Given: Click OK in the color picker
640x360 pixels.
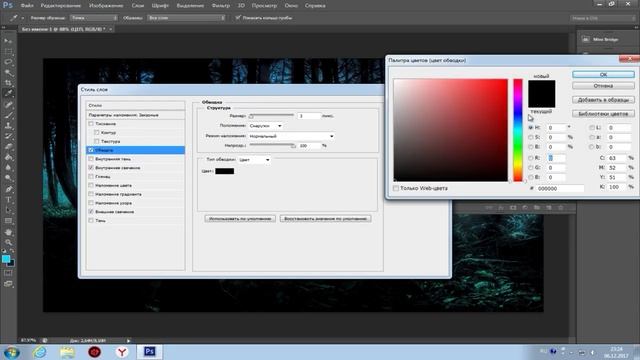Looking at the screenshot, I should [x=603, y=74].
